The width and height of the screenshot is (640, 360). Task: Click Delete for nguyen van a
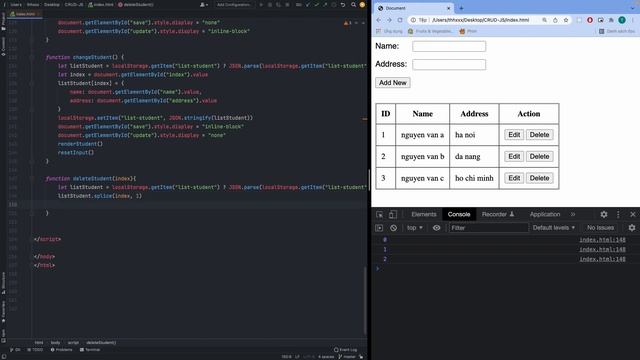[x=539, y=135]
